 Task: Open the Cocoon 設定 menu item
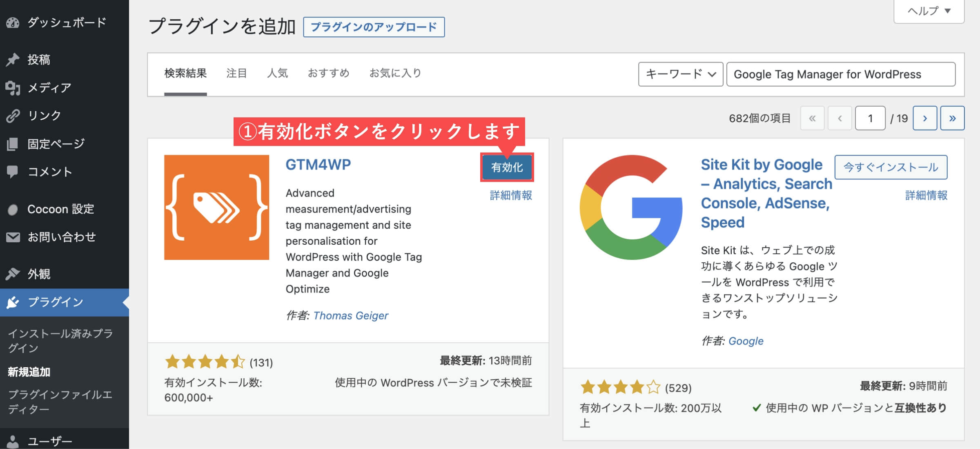click(65, 209)
